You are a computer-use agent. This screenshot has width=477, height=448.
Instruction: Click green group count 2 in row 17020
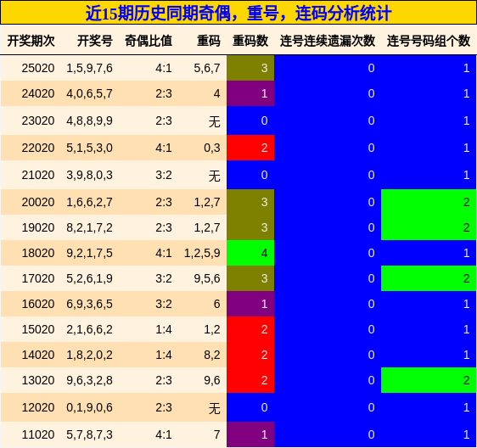coord(429,278)
